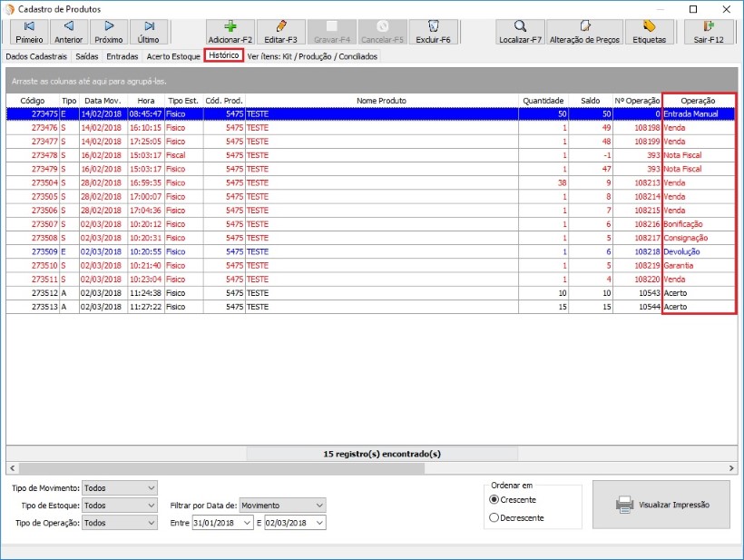
Task: Open Alteração de Preços tool
Action: 586,32
